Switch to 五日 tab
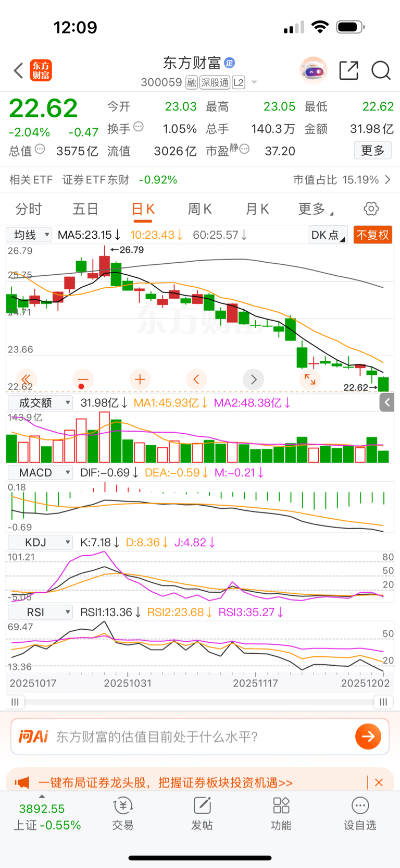 point(85,209)
